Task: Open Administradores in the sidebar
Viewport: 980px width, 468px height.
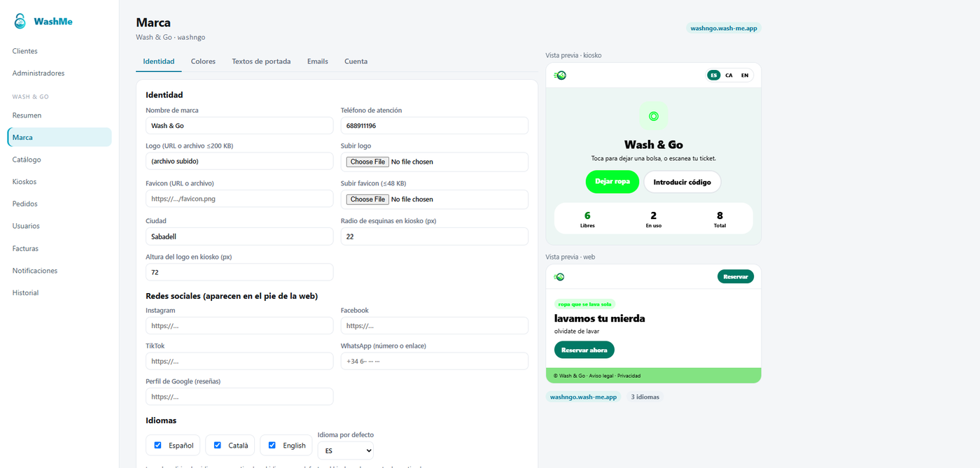Action: [59, 73]
